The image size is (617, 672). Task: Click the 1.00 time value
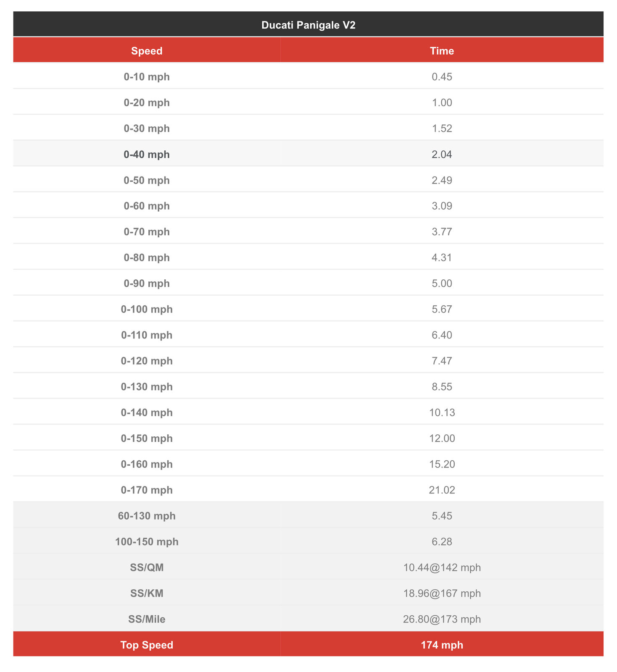coord(442,102)
